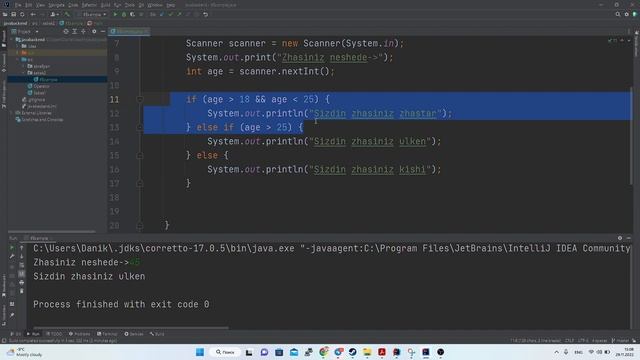Hide the Project panel with minus icon
640x360 pixels.
[x=102, y=31]
